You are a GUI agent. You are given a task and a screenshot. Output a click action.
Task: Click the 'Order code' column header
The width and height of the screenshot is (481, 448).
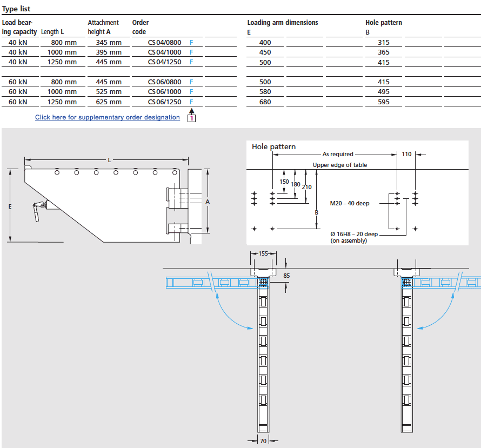point(141,27)
